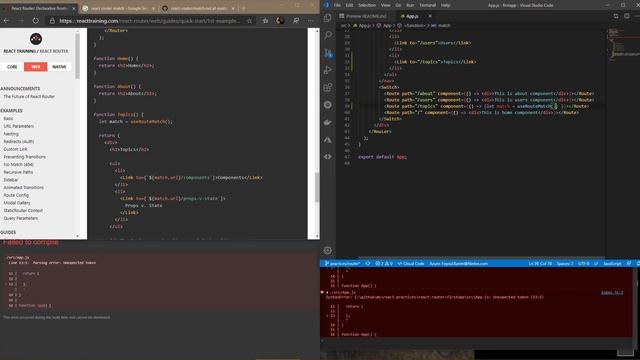Open The Future of React Router link
Screen dimensions: 640x360
coord(29,97)
